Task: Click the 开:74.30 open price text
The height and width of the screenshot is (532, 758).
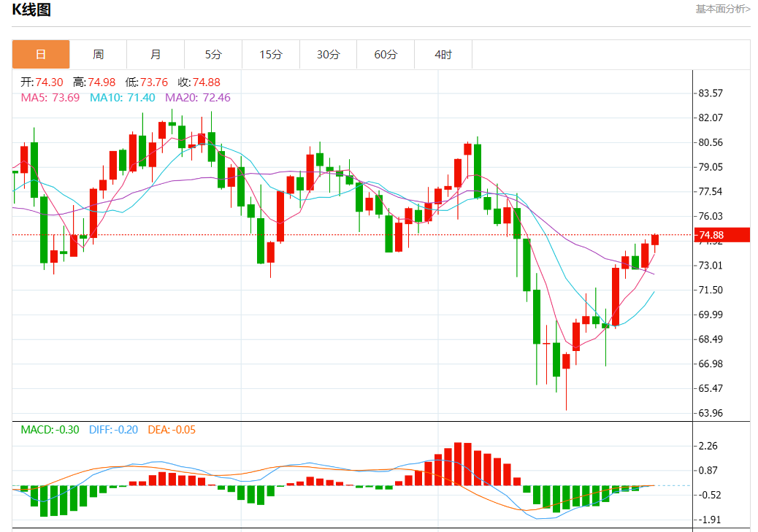Action: (42, 82)
